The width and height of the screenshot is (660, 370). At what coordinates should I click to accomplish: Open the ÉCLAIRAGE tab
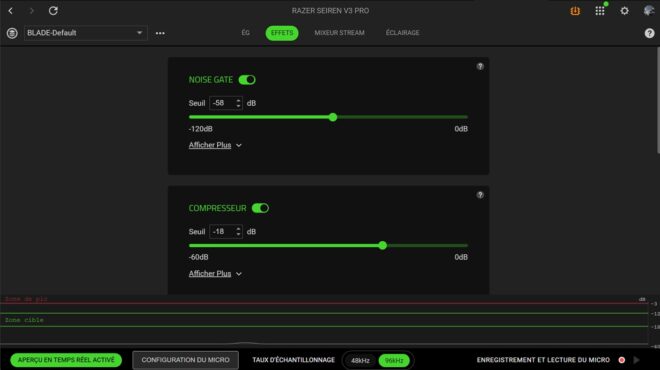coord(402,33)
